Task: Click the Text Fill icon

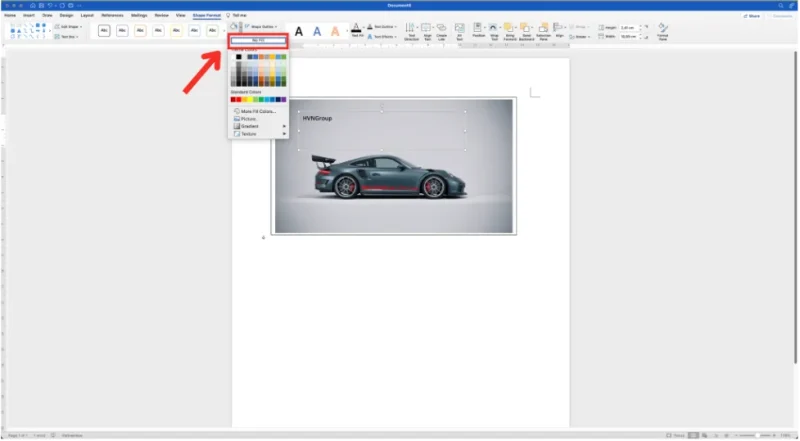Action: [x=357, y=29]
